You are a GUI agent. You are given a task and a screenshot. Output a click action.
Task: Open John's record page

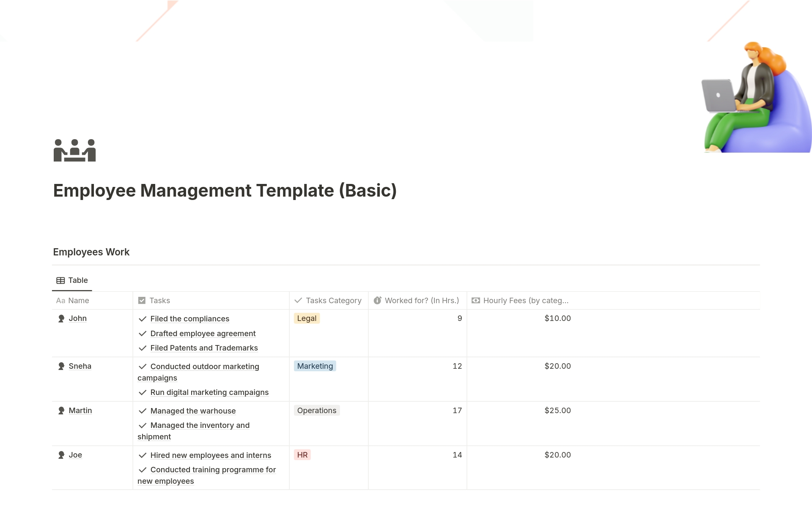click(78, 318)
